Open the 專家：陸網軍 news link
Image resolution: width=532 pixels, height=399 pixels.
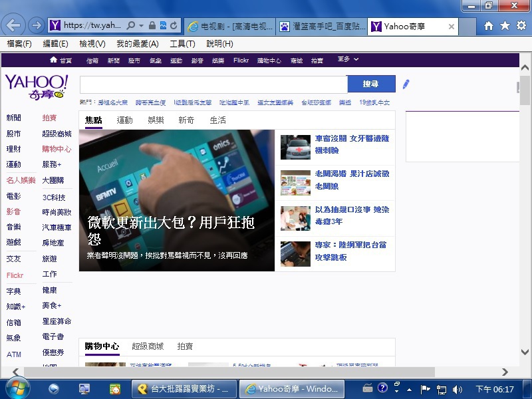click(x=350, y=251)
